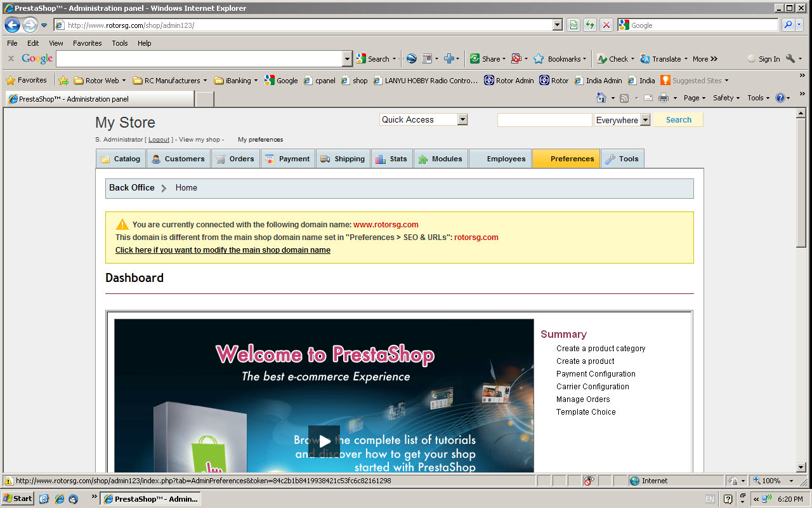Click the Print icon in the command bar
This screenshot has height=508, width=812.
pos(664,98)
